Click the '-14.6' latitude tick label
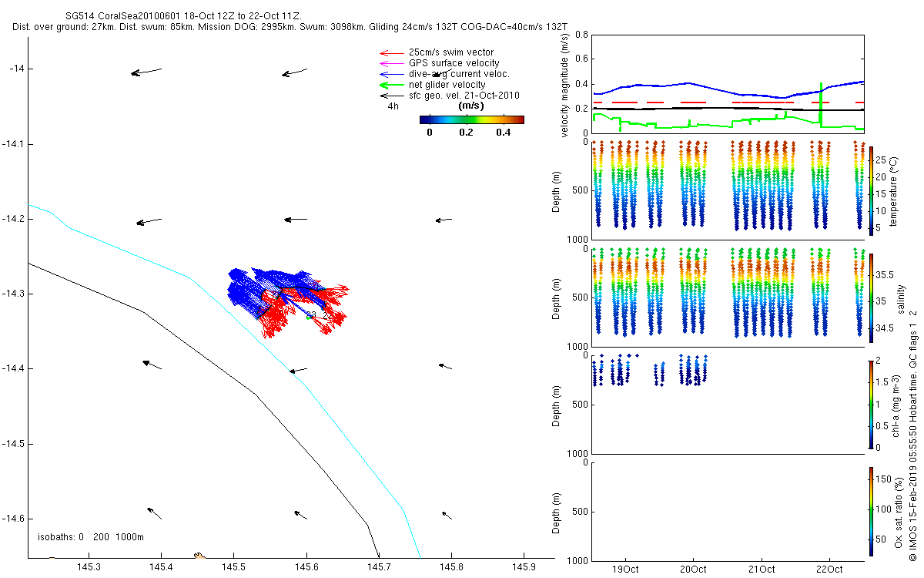 [x=15, y=519]
